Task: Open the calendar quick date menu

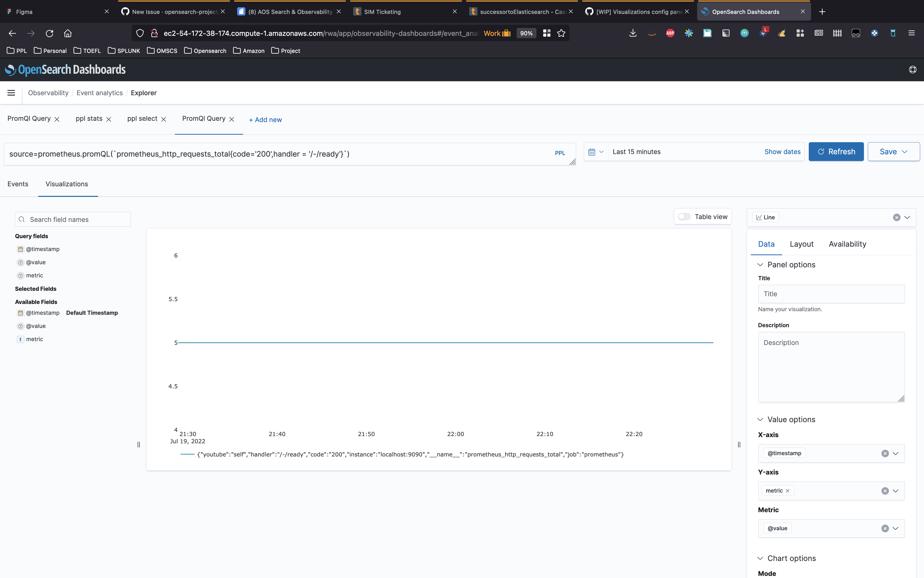Action: (x=596, y=152)
